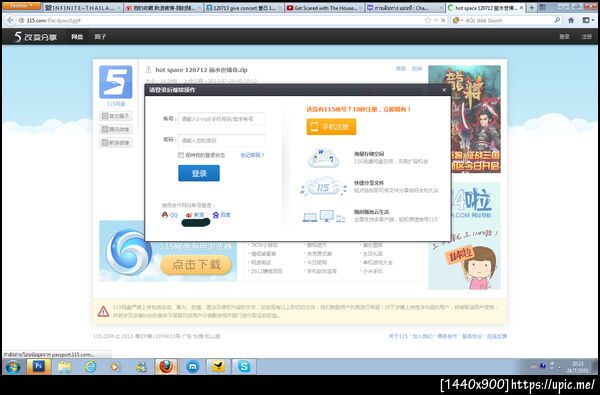Click the third sidebar share button

(116, 143)
